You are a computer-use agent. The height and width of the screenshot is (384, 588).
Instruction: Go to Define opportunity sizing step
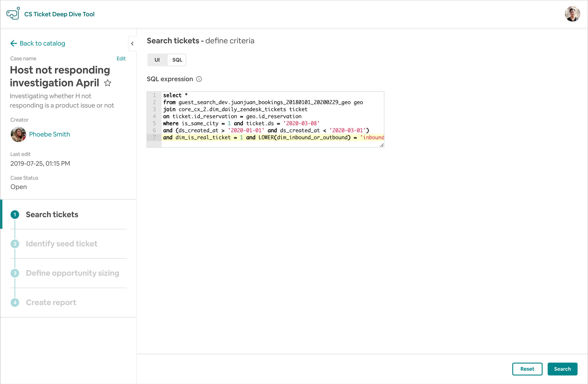click(x=72, y=273)
